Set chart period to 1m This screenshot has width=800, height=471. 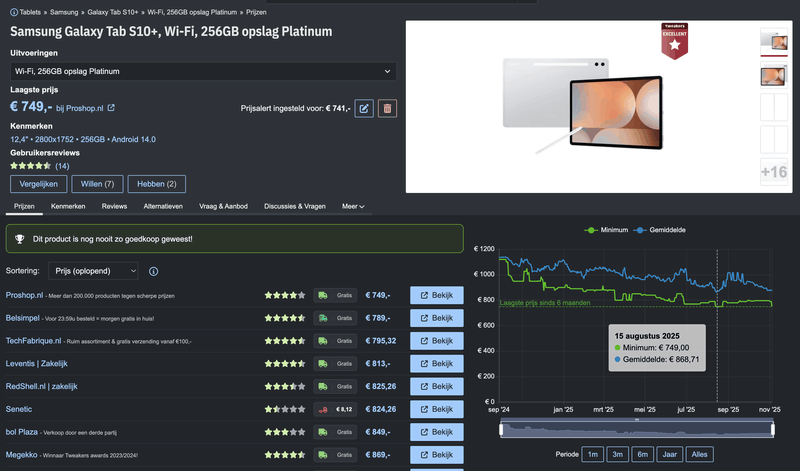point(593,454)
